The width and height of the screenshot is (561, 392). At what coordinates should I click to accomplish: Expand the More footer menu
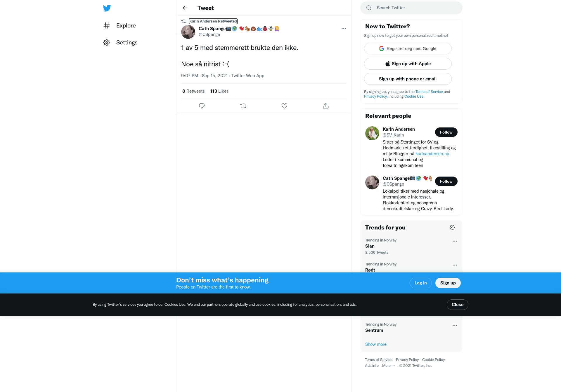(388, 366)
